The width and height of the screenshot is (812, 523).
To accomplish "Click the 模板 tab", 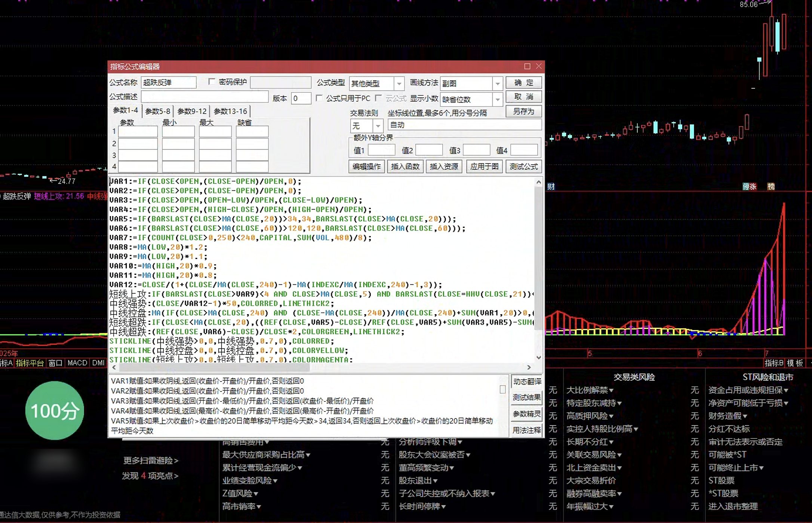I will coord(795,363).
